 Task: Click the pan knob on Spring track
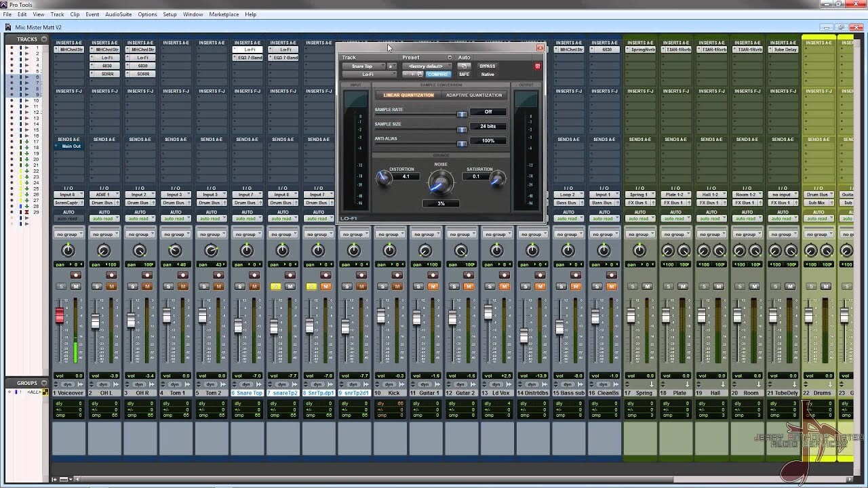[639, 251]
